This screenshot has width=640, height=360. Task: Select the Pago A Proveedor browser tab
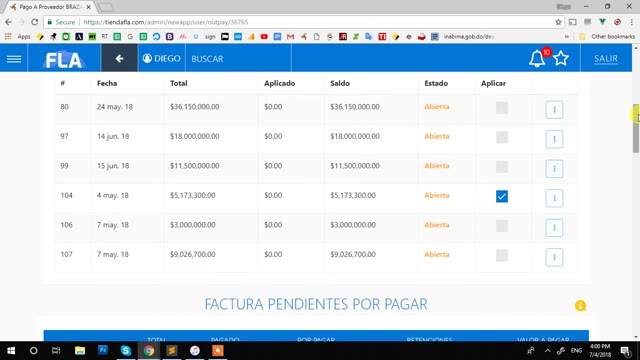coord(50,7)
